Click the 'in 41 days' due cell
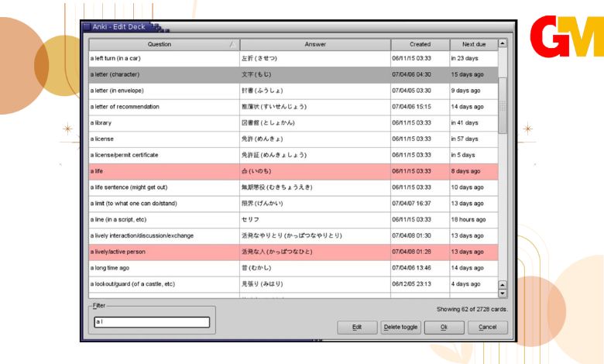Image resolution: width=604 pixels, height=364 pixels. tap(474, 123)
